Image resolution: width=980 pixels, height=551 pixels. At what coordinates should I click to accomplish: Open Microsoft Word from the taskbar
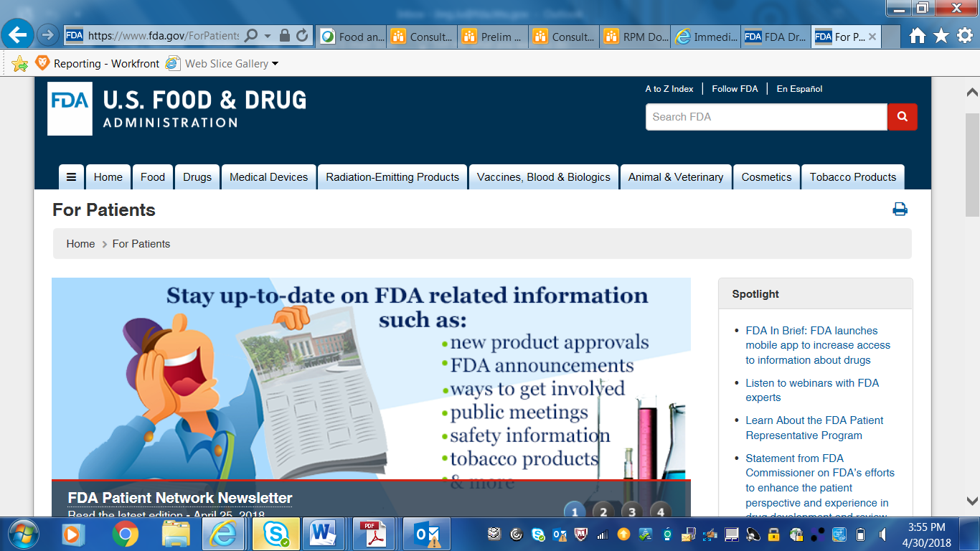(324, 534)
